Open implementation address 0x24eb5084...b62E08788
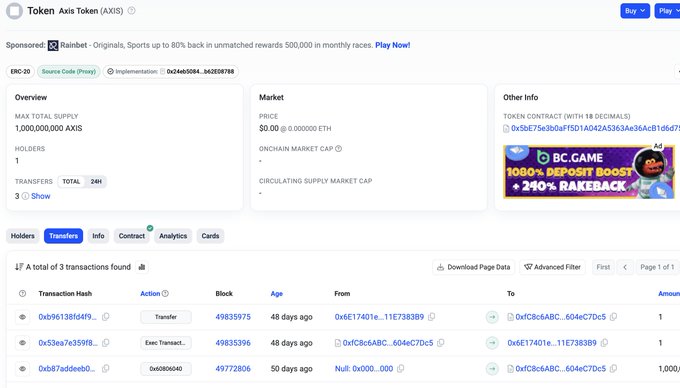This screenshot has height=388, width=680. pos(200,72)
